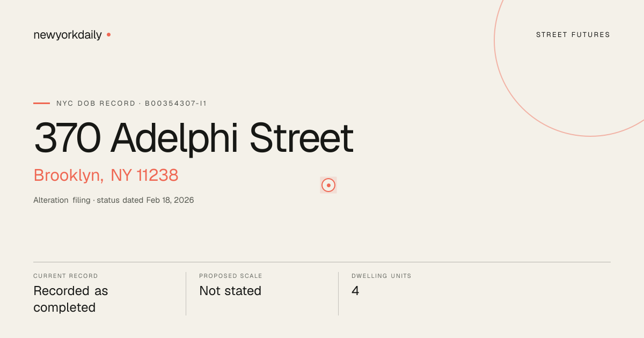This screenshot has height=338, width=644.
Task: Click the dwelling units count 4
Action: click(x=355, y=291)
